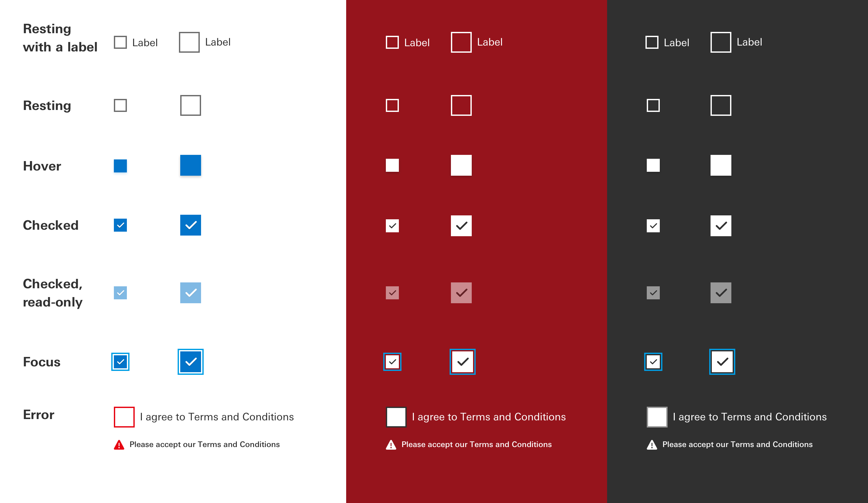
Task: Click 'Label' text beside large white-panel checkbox
Action: (218, 42)
